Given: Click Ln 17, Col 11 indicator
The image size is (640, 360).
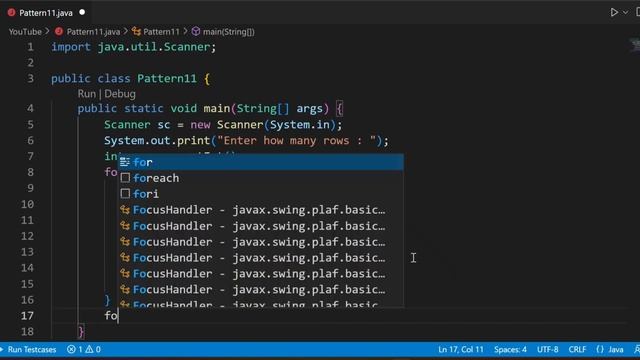Looking at the screenshot, I should click(x=461, y=349).
